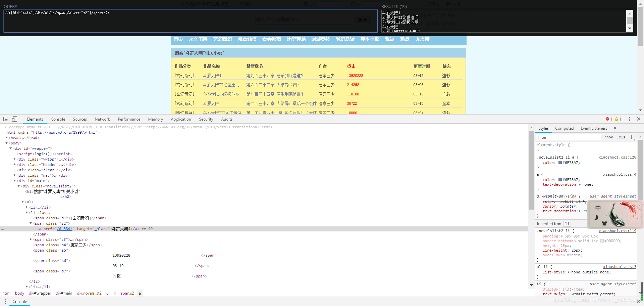Click the yellow warning count indicator
This screenshot has height=306, width=644.
[x=618, y=119]
